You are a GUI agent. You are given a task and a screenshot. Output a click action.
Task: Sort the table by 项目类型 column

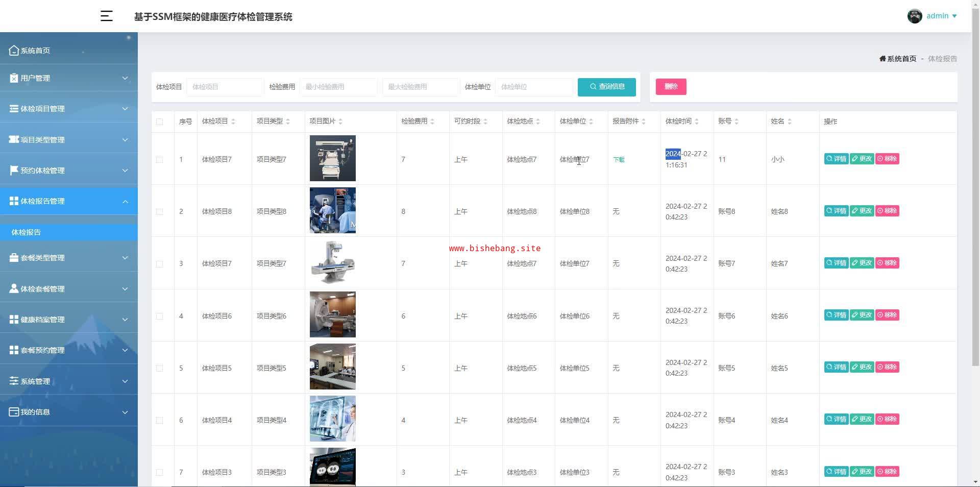pyautogui.click(x=288, y=121)
